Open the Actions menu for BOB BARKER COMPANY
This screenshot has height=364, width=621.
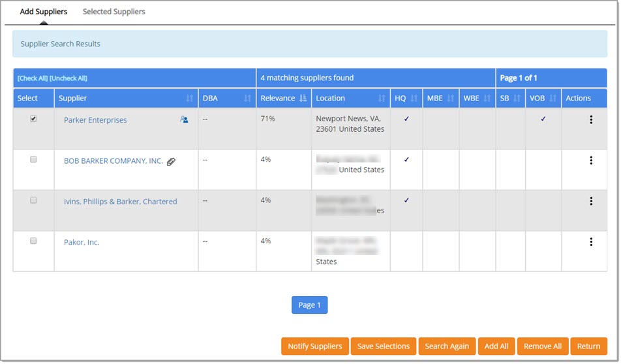[591, 160]
